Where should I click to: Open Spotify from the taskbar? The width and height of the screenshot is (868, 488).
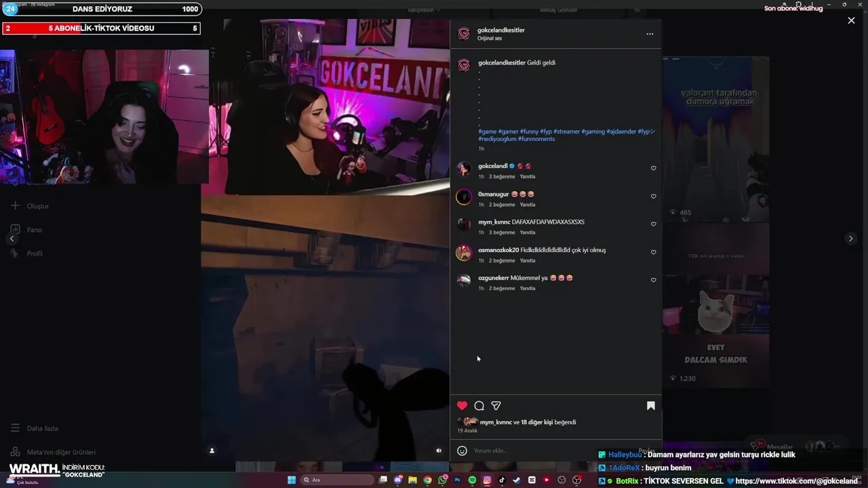point(472,480)
